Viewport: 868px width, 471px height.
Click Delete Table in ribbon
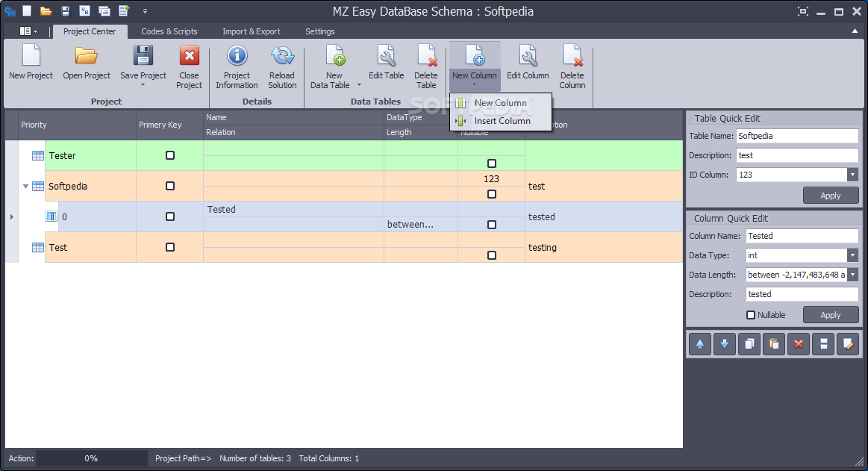pos(426,67)
